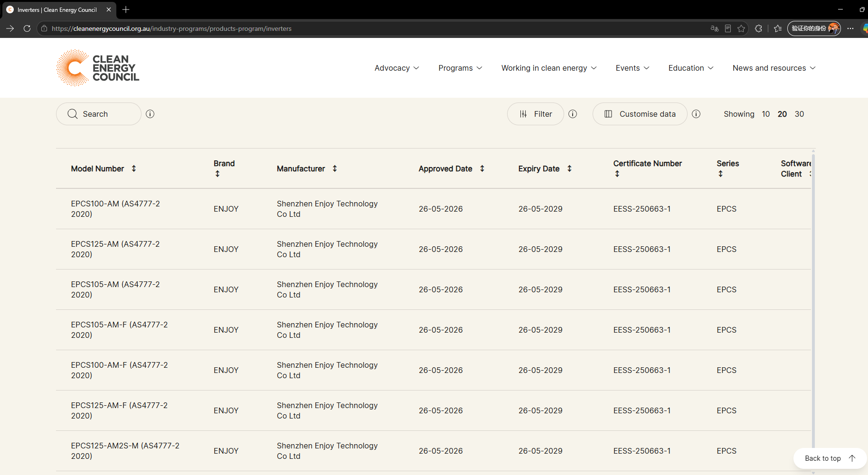
Task: Click the browser profile verification button
Action: (x=814, y=28)
